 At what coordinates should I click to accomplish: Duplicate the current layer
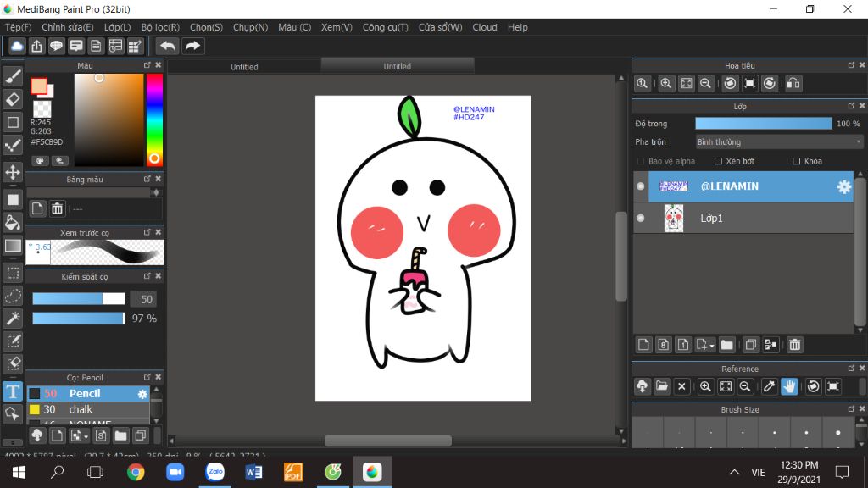pyautogui.click(x=751, y=345)
